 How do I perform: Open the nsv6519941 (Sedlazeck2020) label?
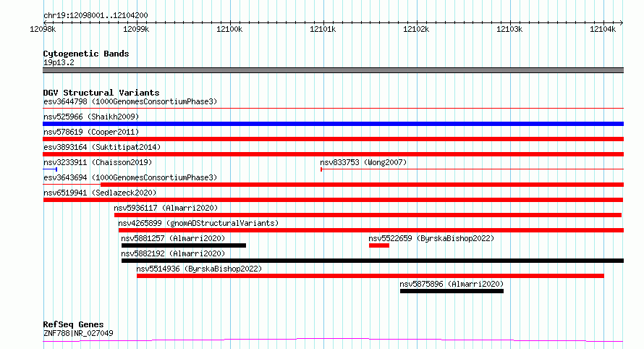point(100,193)
